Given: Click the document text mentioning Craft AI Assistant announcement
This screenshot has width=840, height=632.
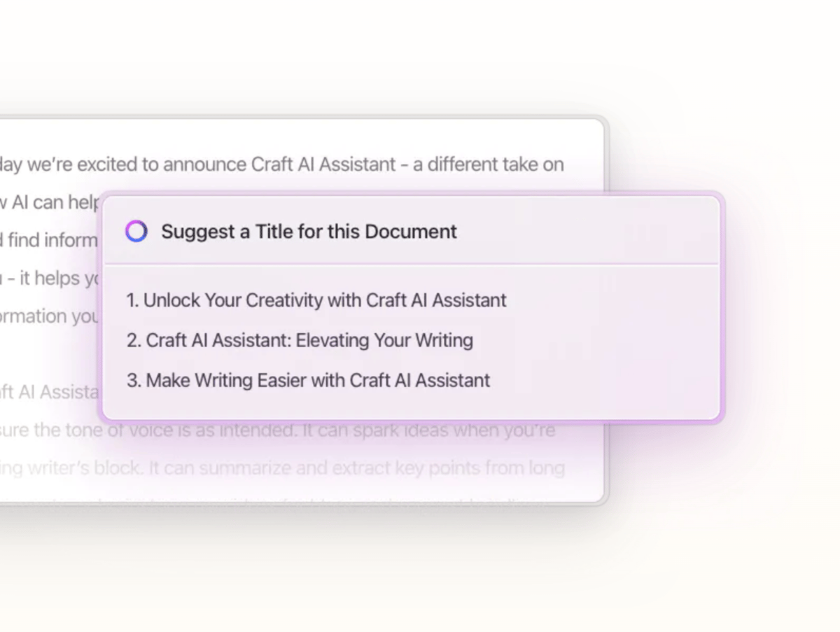Looking at the screenshot, I should [x=280, y=164].
